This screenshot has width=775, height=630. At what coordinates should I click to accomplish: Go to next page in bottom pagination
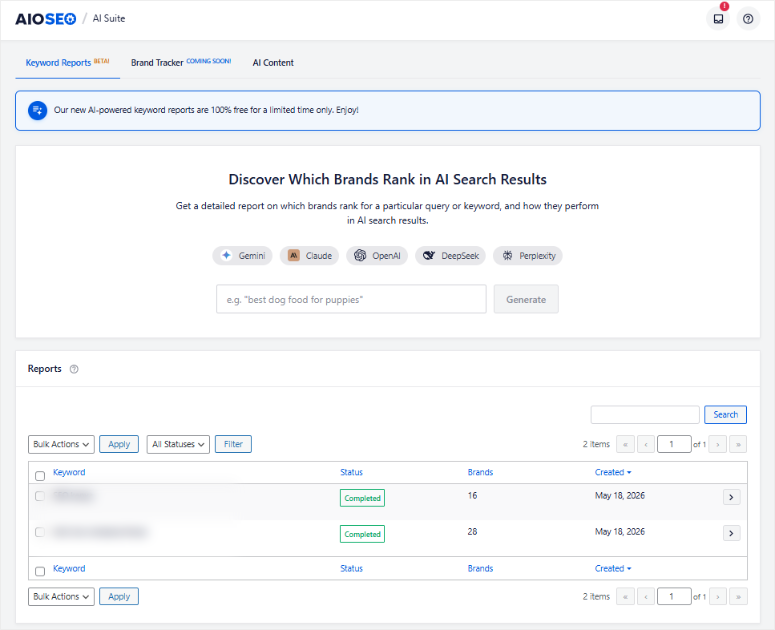pos(718,596)
